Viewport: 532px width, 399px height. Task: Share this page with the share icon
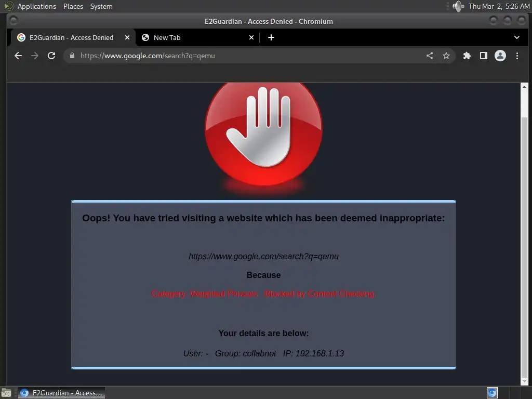click(x=430, y=56)
